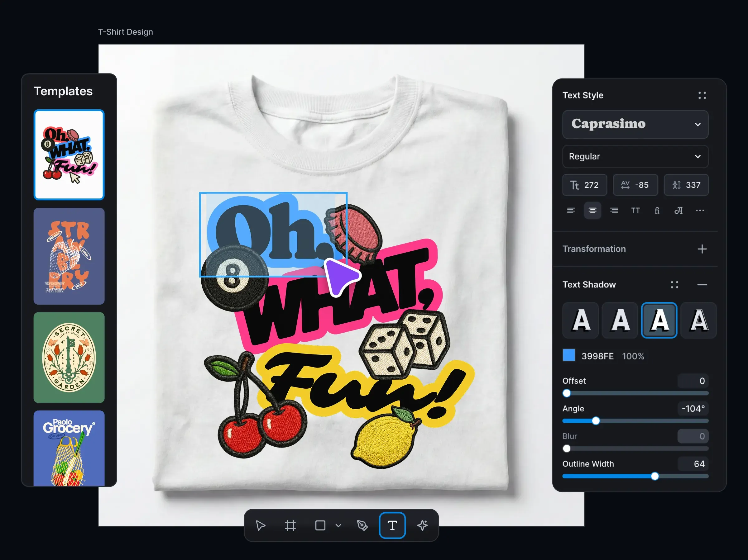Click the 3998FE blue color swatch
748x560 pixels.
(x=569, y=356)
